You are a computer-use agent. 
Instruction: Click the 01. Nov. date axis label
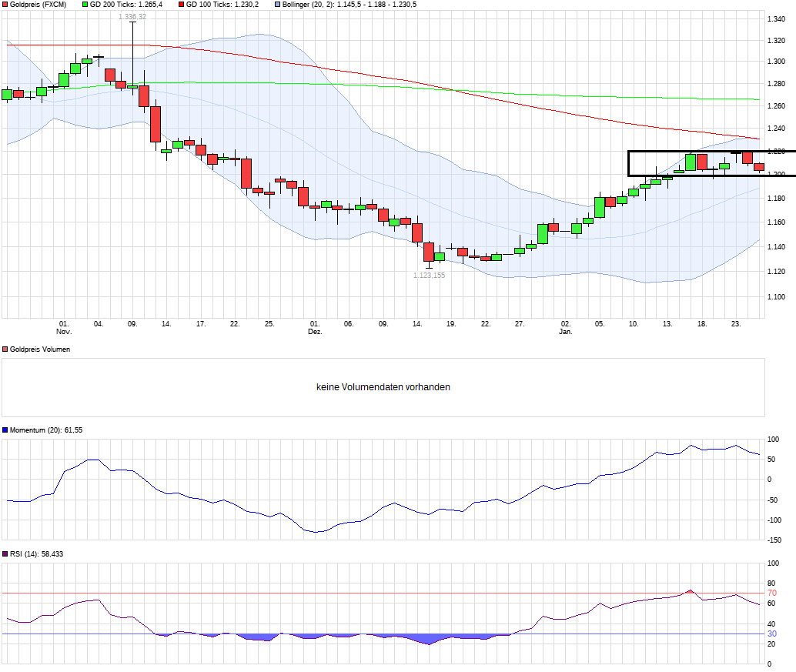[64, 328]
